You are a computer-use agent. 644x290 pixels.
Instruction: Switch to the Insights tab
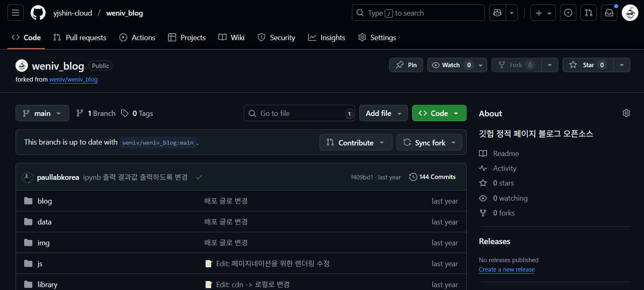pyautogui.click(x=327, y=37)
